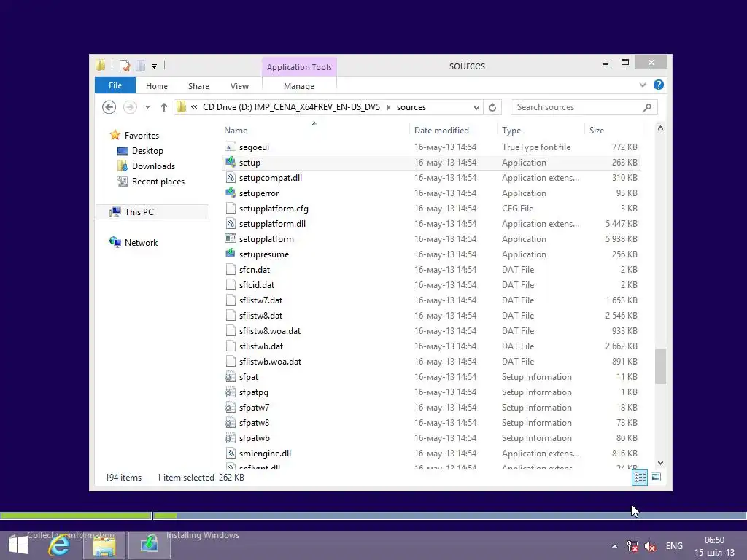Select the sfpatpg file

click(431, 392)
